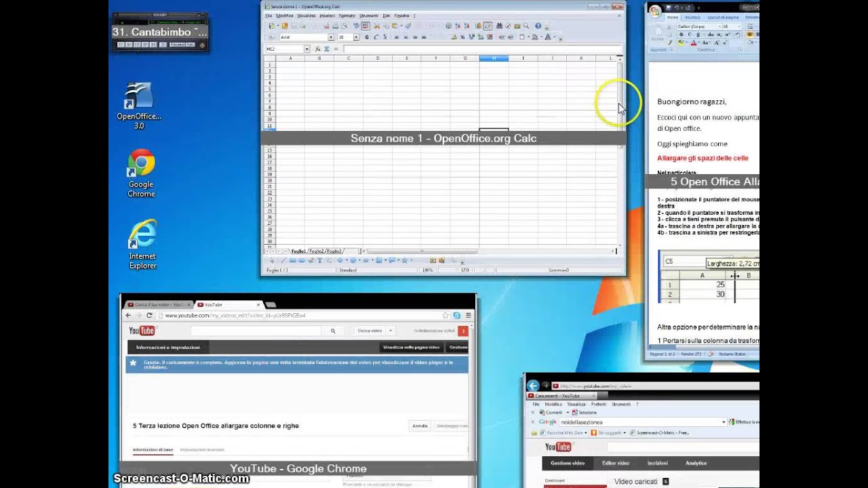868x488 pixels.
Task: Click the YouTube logo in Chrome window
Action: [x=142, y=331]
